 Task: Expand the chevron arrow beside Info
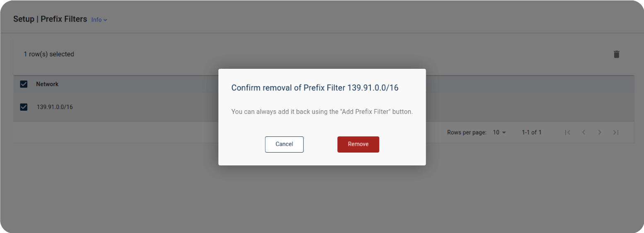(105, 20)
